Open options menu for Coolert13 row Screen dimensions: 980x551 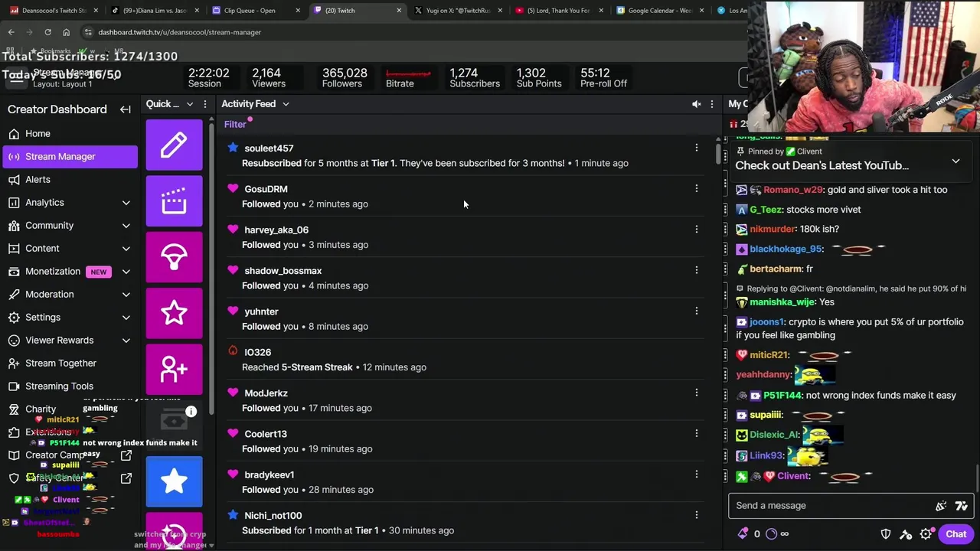point(696,433)
